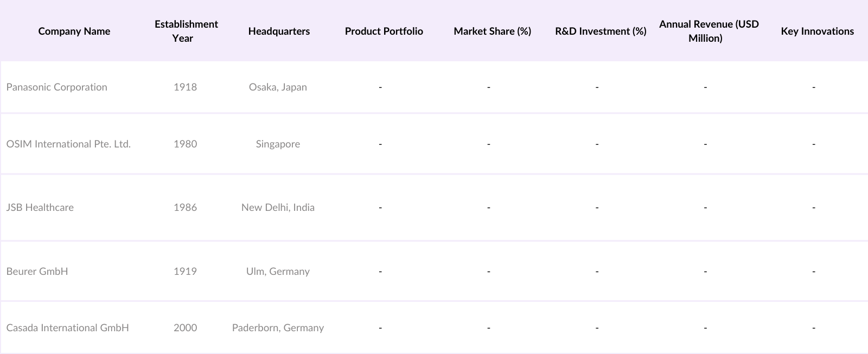868x354 pixels.
Task: Click establishment year 1986
Action: pos(185,207)
